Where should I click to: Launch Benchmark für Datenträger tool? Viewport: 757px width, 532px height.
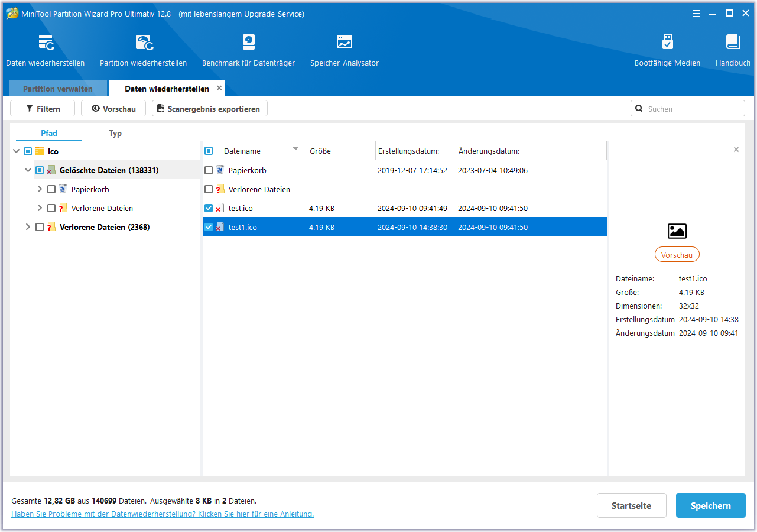coord(249,43)
